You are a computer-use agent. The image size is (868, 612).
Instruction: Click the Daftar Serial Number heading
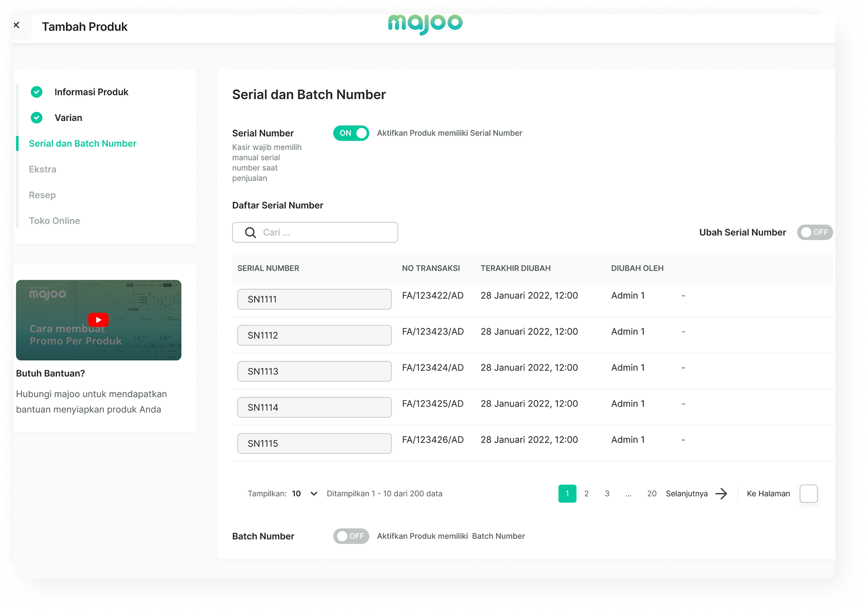[278, 205]
